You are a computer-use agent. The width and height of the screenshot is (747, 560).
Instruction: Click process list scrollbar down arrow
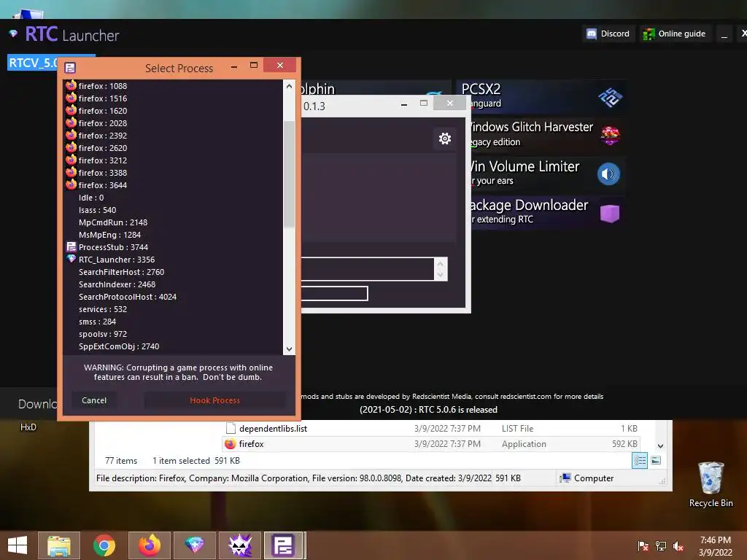tap(289, 349)
